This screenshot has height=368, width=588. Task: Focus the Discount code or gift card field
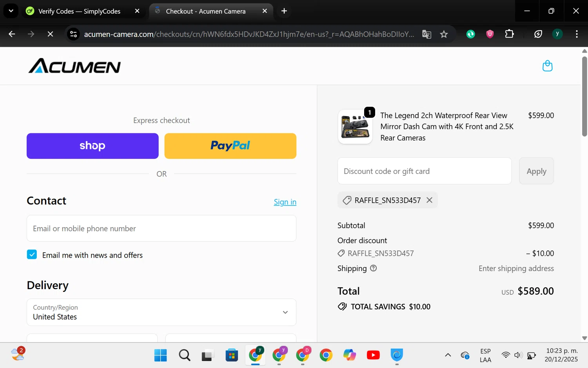(425, 171)
